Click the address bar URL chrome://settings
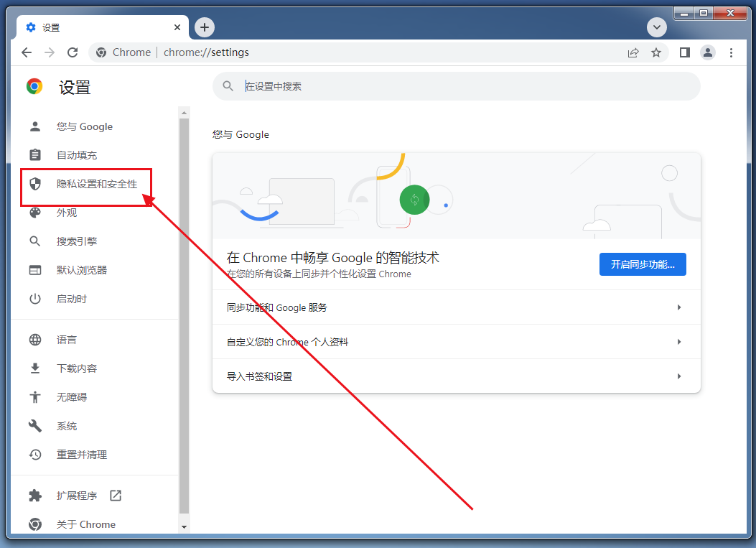 (x=206, y=52)
